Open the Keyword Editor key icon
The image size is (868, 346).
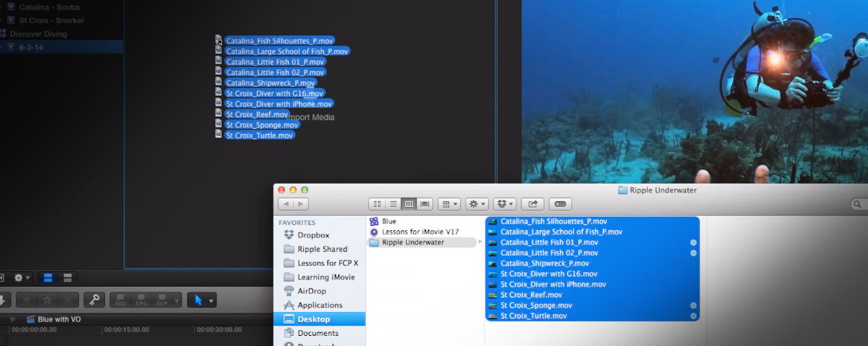[94, 300]
